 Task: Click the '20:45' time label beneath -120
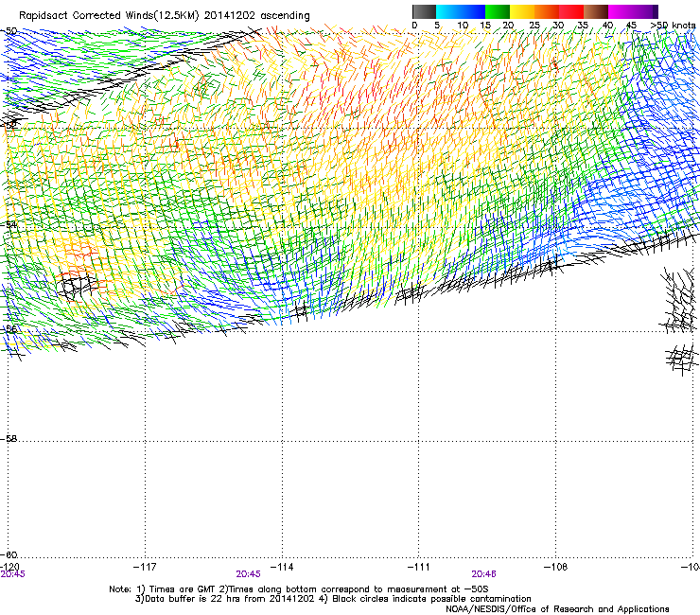(12, 574)
